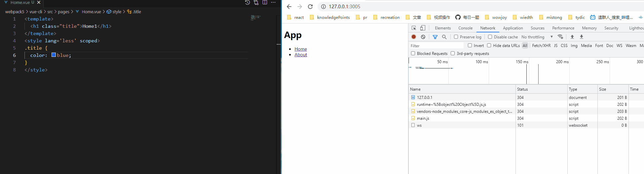The image size is (644, 174).
Task: Open the No throttling dropdown
Action: click(x=537, y=37)
